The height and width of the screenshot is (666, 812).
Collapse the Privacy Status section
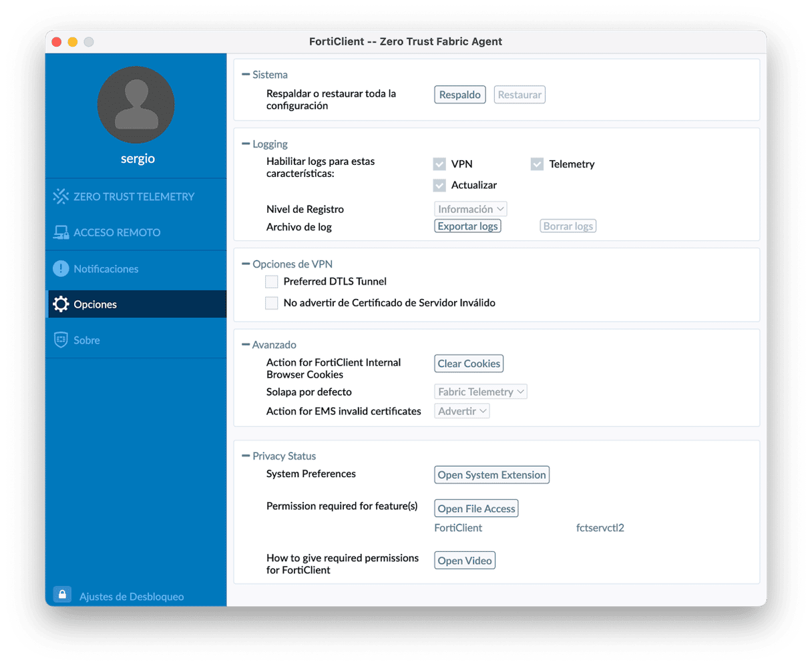[x=246, y=456]
